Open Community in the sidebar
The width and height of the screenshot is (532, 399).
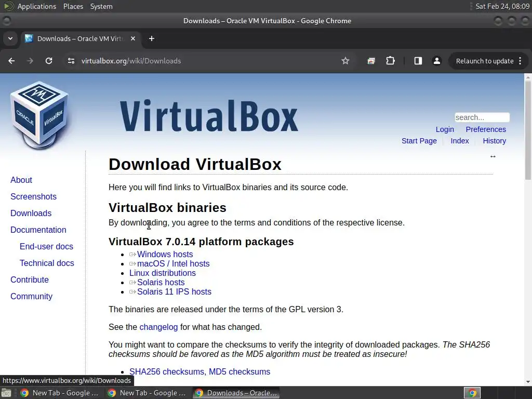[x=31, y=296]
